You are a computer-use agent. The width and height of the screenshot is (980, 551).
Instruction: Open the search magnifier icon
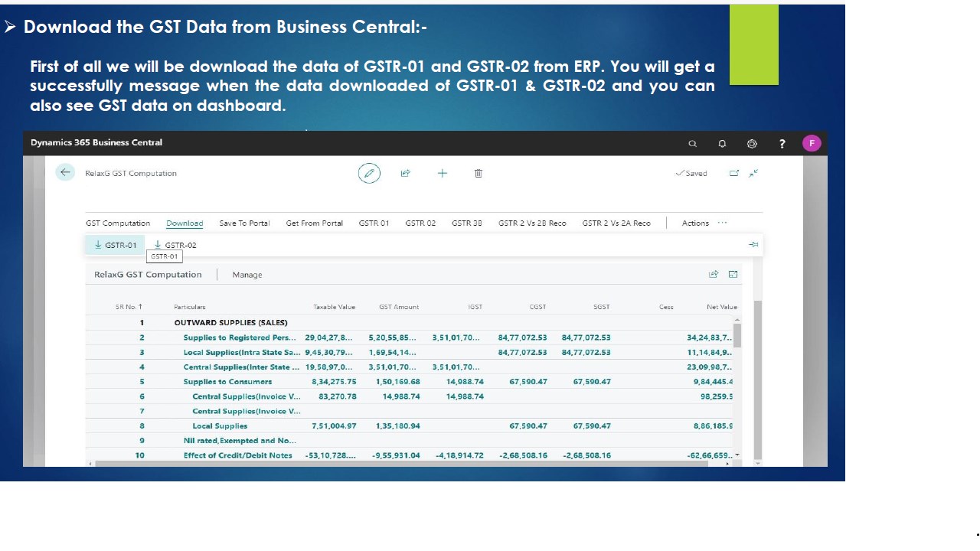pos(693,143)
